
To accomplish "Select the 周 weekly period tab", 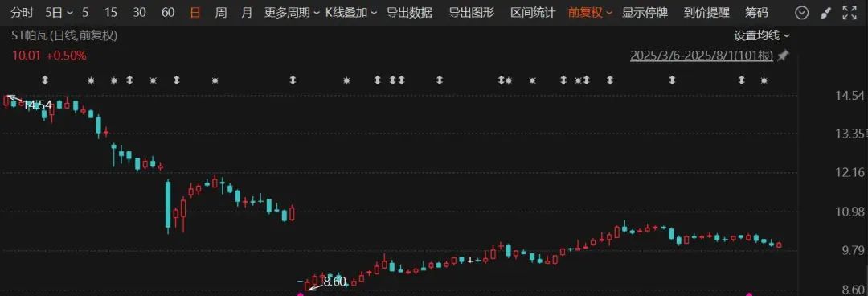I will click(x=220, y=13).
